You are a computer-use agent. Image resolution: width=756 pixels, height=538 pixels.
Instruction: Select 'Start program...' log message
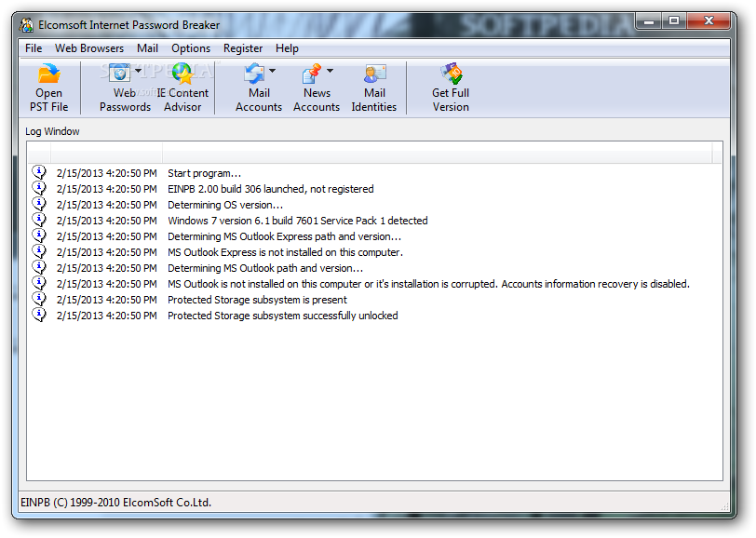point(205,173)
